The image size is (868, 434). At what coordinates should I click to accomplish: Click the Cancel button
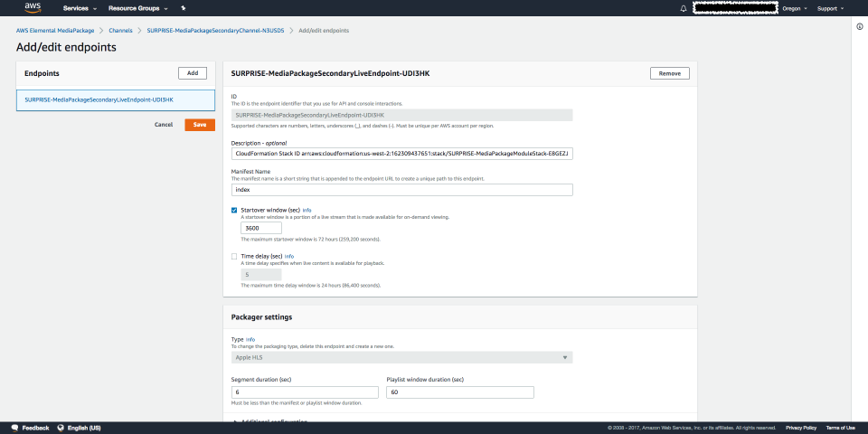pyautogui.click(x=164, y=125)
